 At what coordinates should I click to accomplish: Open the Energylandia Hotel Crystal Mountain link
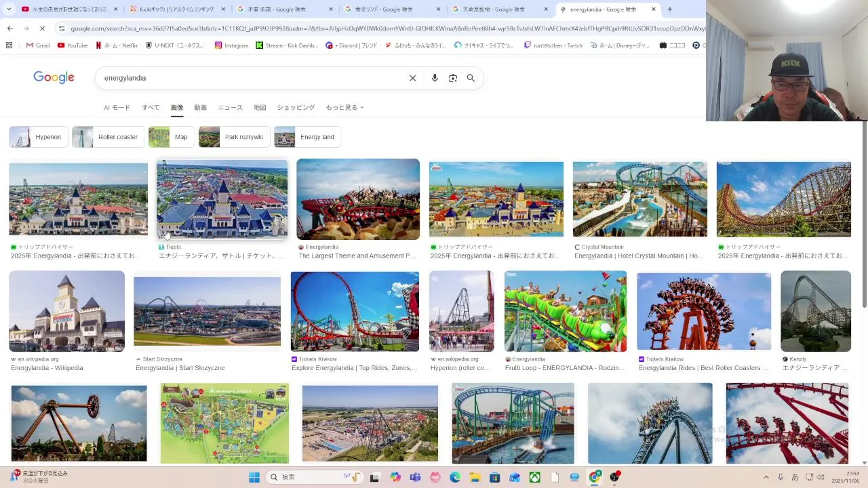tap(639, 256)
